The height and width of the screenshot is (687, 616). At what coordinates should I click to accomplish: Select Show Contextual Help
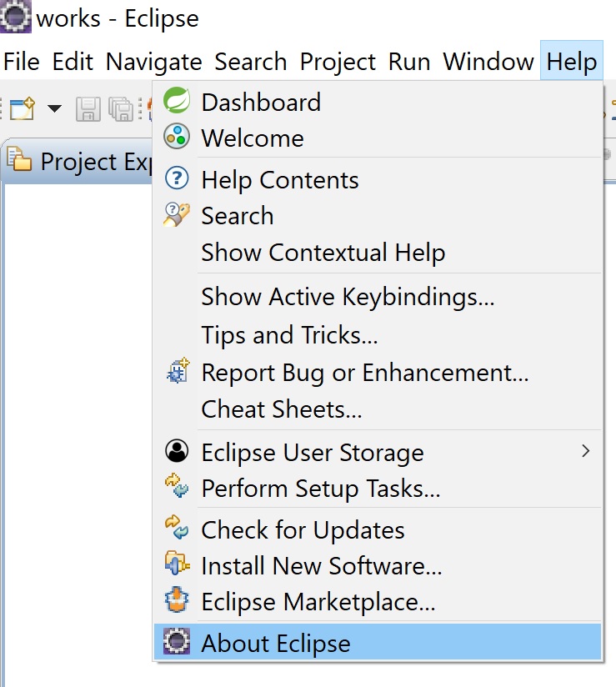[378, 253]
